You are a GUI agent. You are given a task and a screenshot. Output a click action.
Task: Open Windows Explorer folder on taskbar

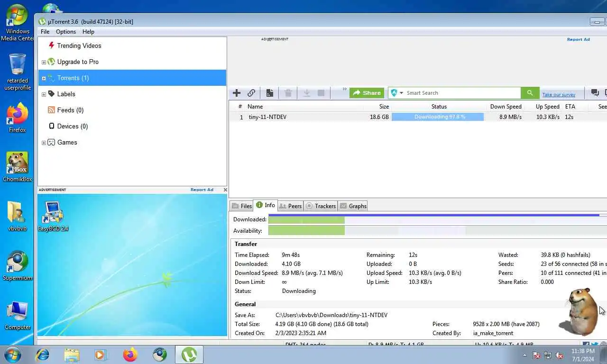[72, 355]
